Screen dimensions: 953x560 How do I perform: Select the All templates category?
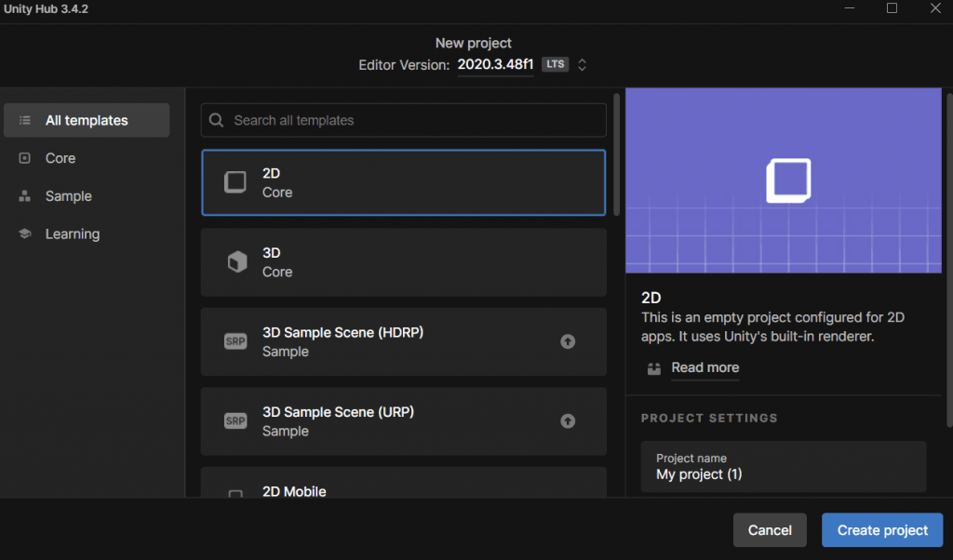(87, 120)
